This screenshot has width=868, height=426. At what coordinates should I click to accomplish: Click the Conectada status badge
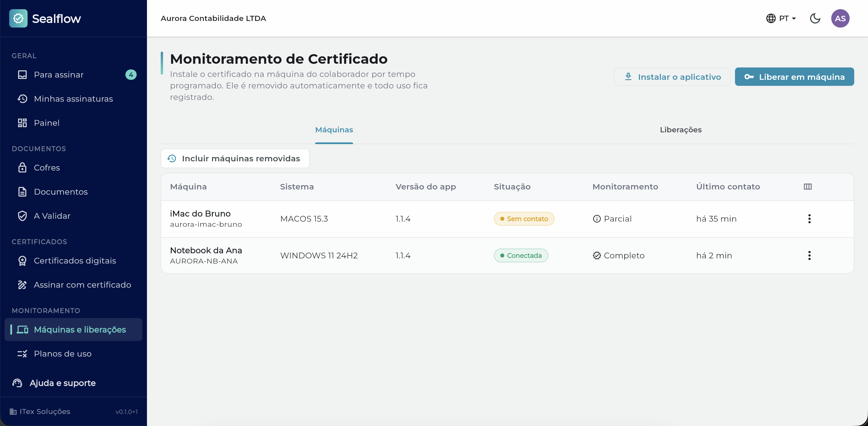(x=521, y=255)
